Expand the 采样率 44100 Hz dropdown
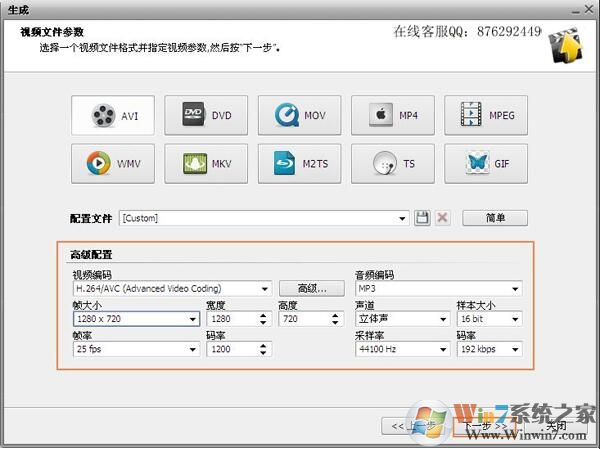The image size is (603, 449). (403, 349)
